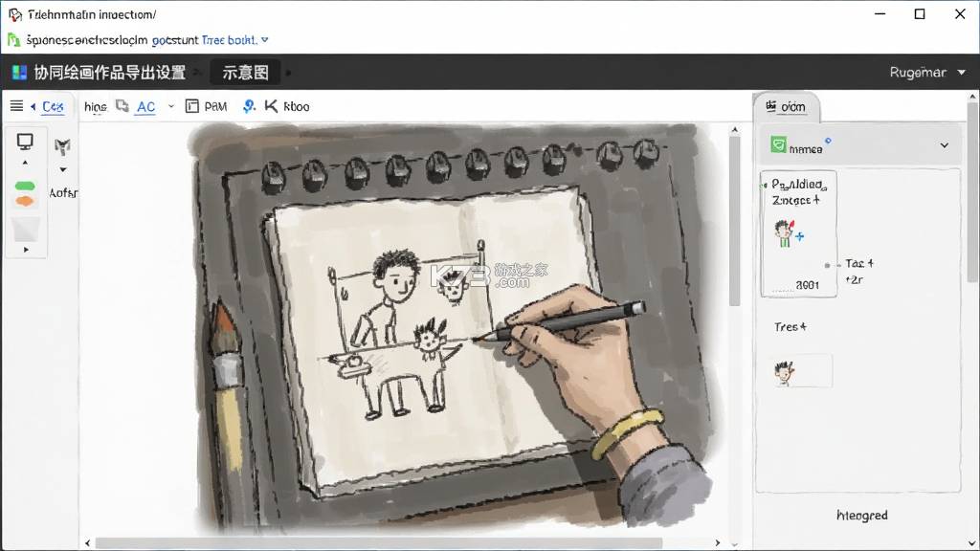Click the 协同绘画作品导出设置 breadcrumb title
The image size is (980, 551).
click(x=110, y=73)
